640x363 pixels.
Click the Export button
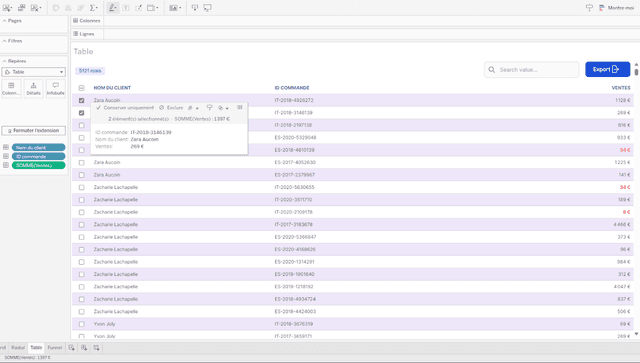click(607, 69)
